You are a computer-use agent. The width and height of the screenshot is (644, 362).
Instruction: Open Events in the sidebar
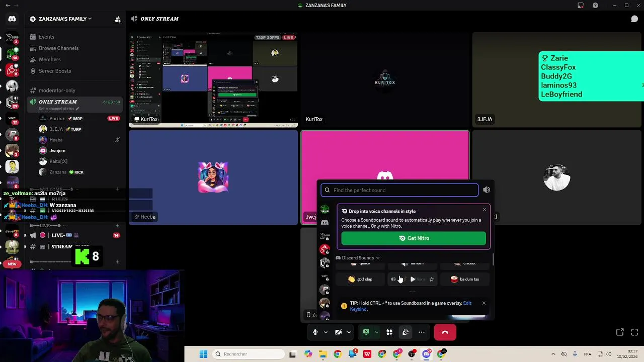(46, 37)
